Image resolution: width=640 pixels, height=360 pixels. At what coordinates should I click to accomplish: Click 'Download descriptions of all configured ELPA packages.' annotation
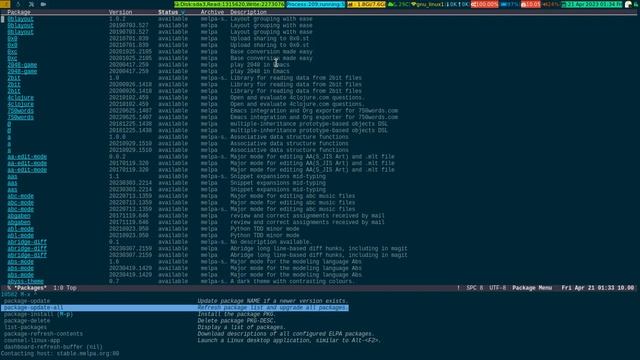pos(286,334)
